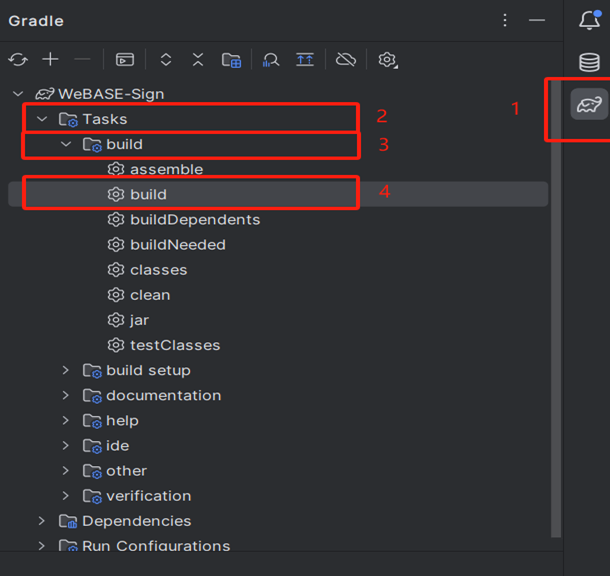This screenshot has height=576, width=610.
Task: Click the Gradle elephant sidebar icon
Action: coord(589,104)
